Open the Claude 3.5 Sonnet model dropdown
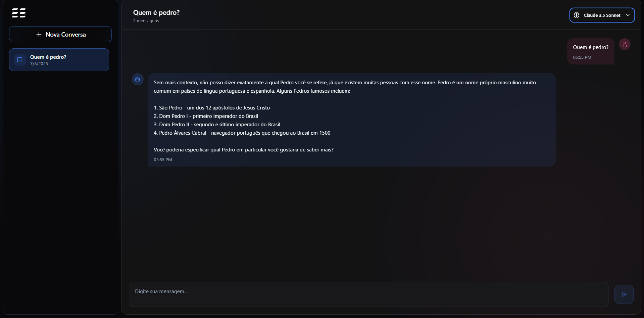This screenshot has height=318, width=644. 602,15
